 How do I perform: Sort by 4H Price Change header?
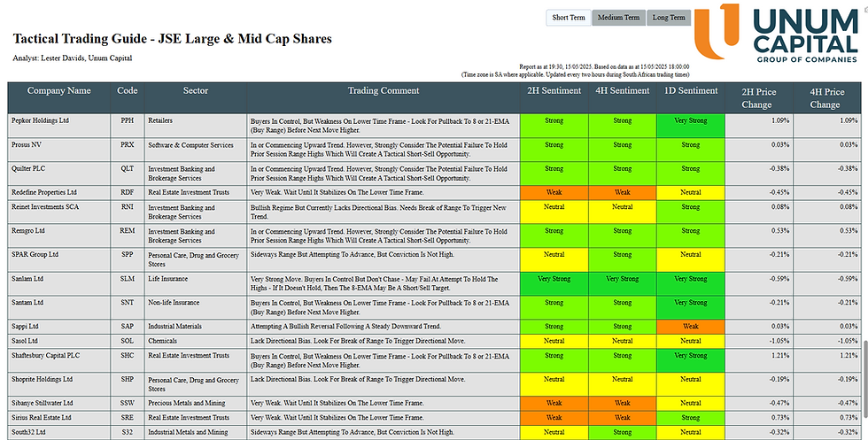pos(827,98)
